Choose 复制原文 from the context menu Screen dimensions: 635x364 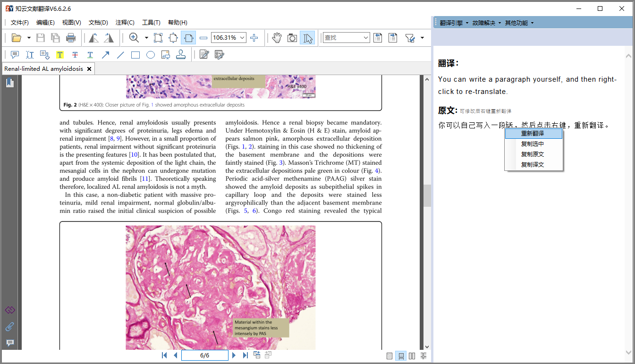533,154
